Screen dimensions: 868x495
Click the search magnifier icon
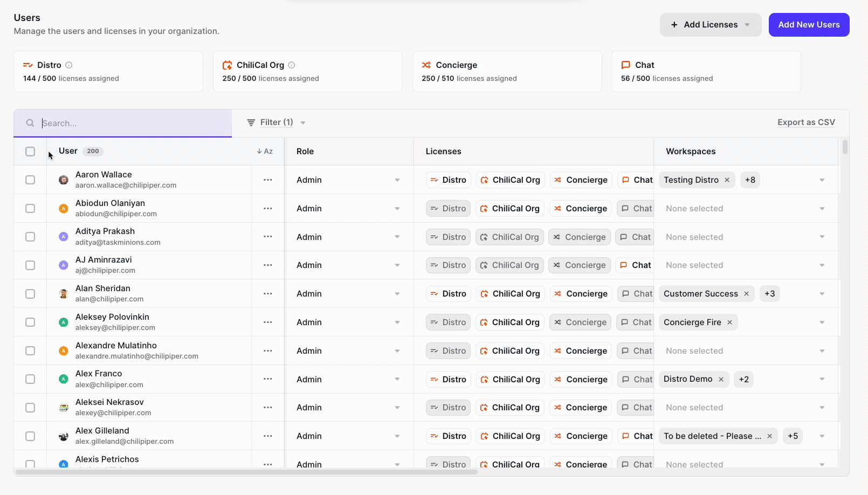(x=30, y=123)
